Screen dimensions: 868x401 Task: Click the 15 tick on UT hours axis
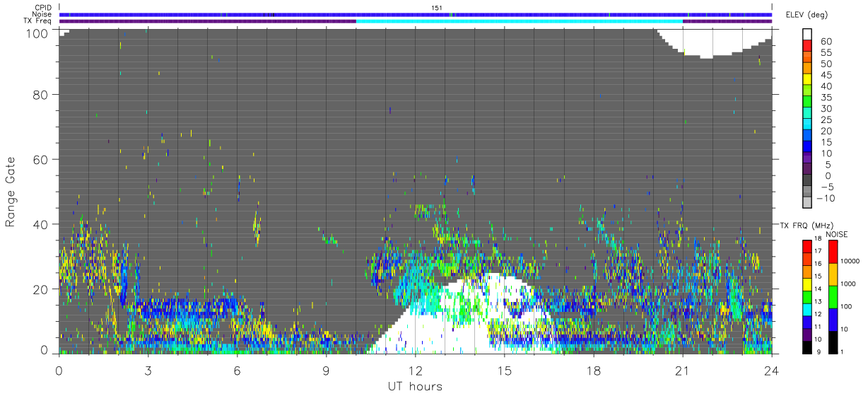[504, 369]
